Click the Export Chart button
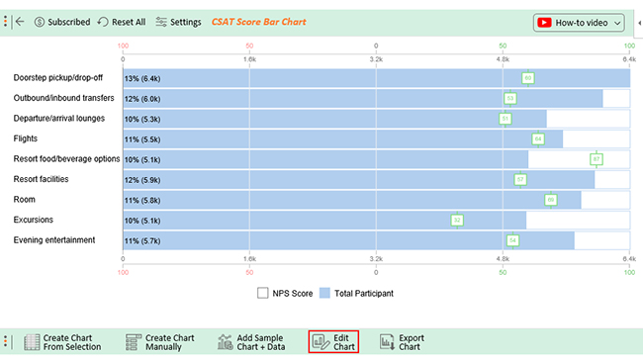Image resolution: width=643 pixels, height=364 pixels. tap(402, 342)
